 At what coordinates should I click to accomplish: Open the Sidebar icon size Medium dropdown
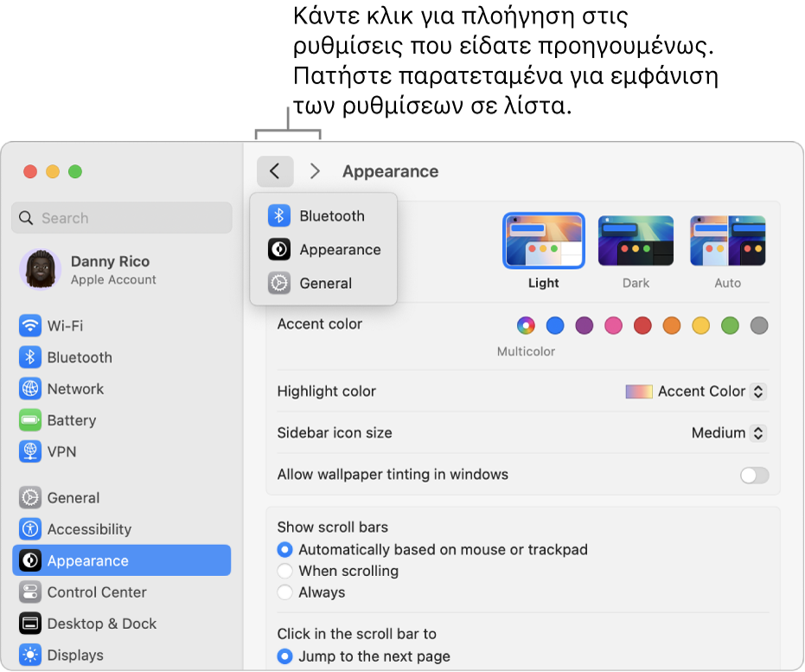730,432
